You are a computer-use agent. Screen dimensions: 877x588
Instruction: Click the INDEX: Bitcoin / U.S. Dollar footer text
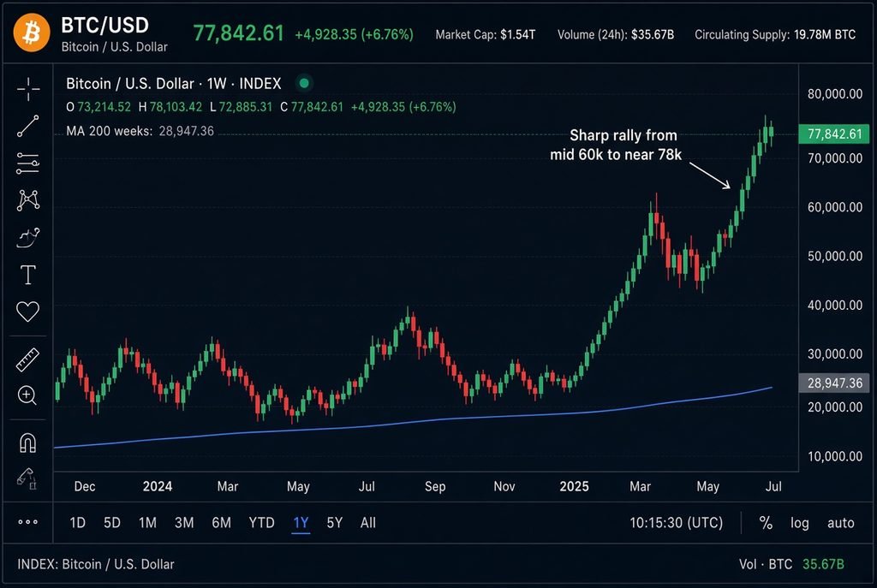tap(96, 564)
